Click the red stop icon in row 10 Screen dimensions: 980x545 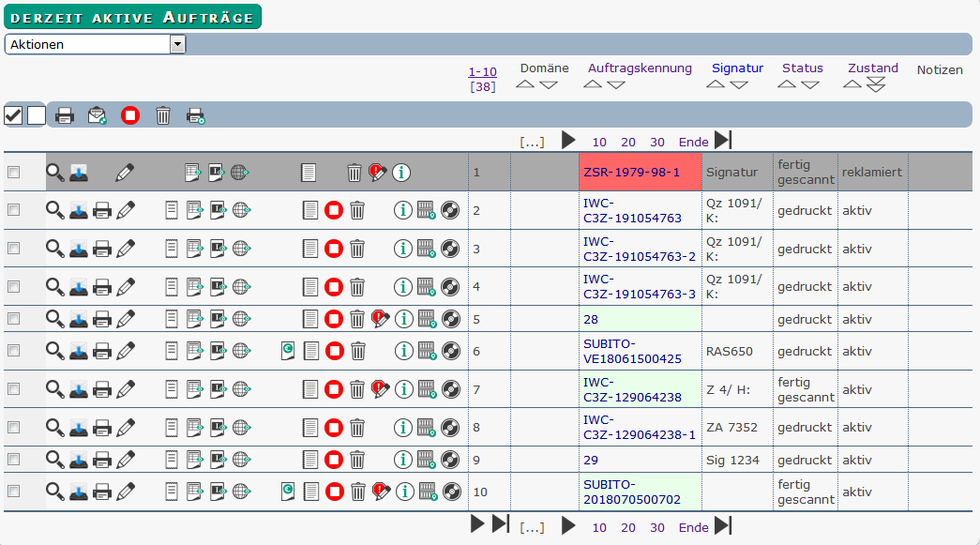335,492
